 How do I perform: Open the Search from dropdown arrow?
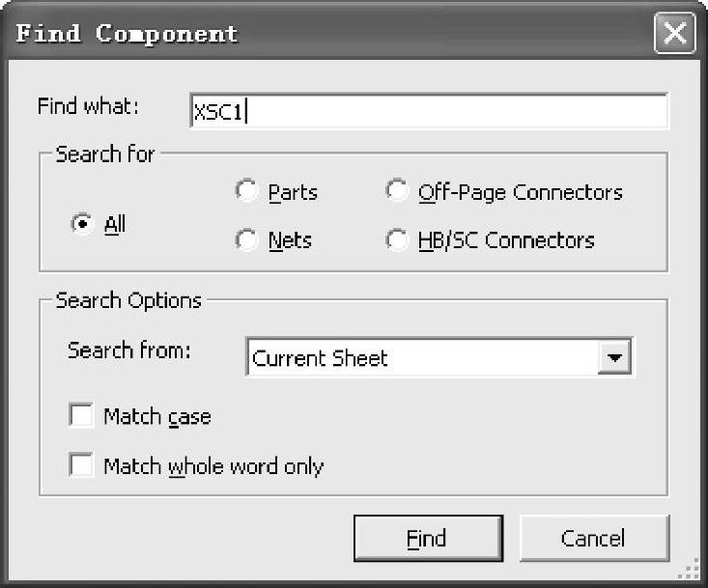[x=612, y=358]
